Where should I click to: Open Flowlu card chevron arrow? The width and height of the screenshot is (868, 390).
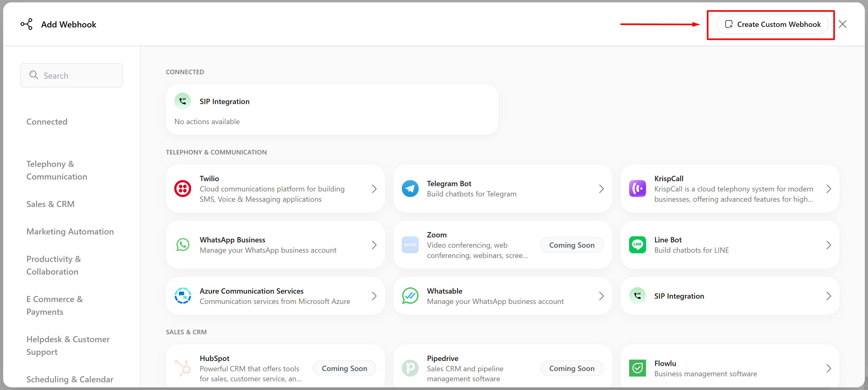829,368
